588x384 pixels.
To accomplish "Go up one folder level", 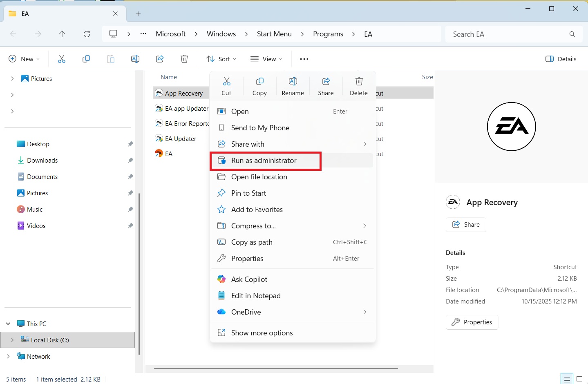I will (62, 34).
